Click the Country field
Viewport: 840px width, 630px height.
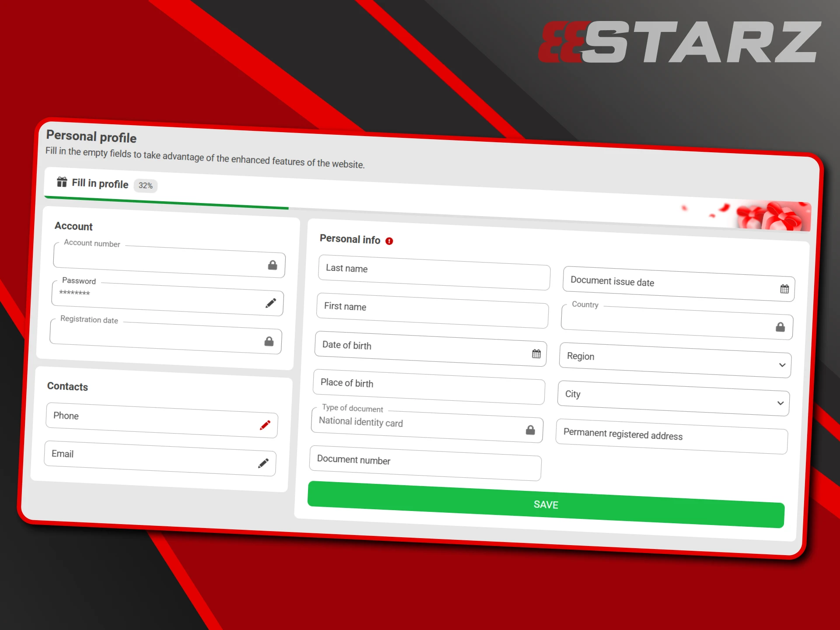point(677,322)
